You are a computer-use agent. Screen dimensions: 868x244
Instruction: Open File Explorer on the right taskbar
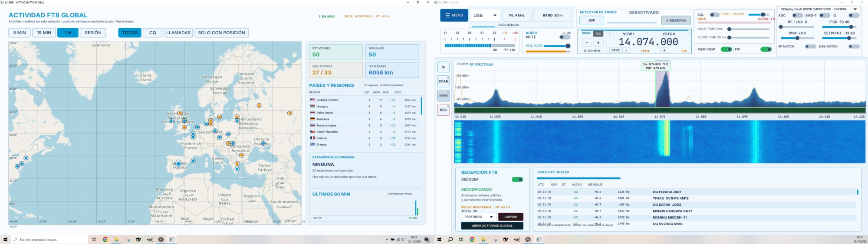(483, 239)
